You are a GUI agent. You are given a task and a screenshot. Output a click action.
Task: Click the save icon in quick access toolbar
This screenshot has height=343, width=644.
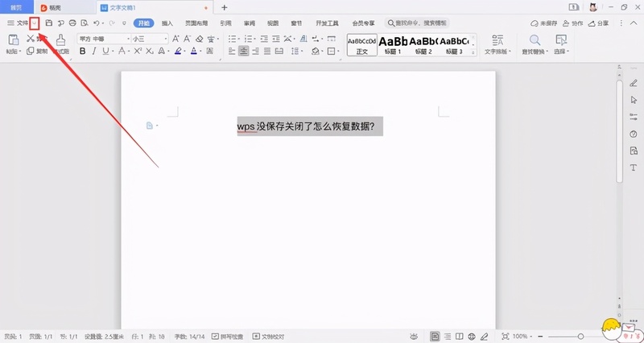pos(49,24)
